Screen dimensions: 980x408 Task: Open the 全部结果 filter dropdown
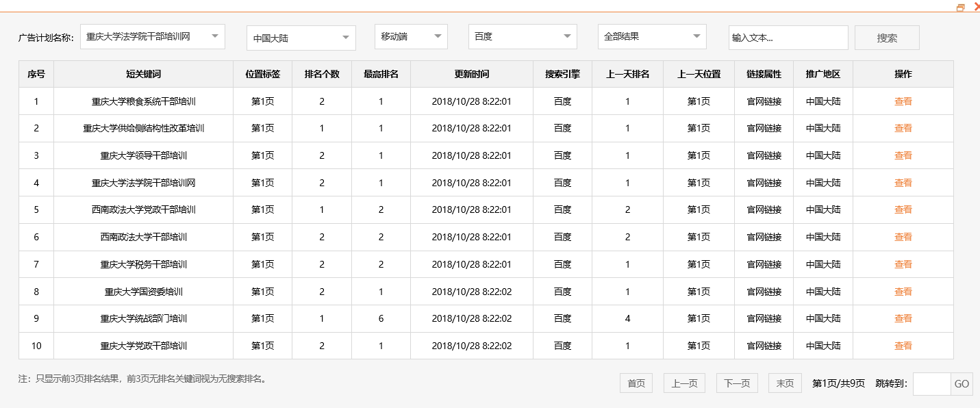pyautogui.click(x=651, y=36)
